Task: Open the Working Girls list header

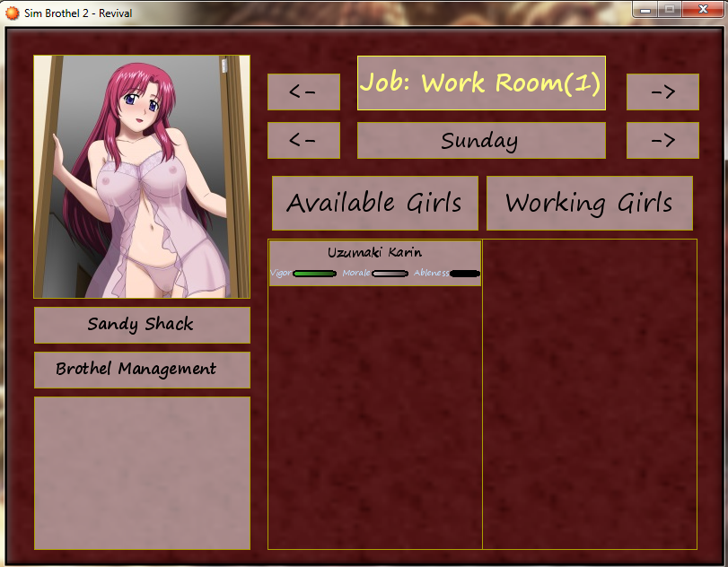Action: tap(590, 204)
